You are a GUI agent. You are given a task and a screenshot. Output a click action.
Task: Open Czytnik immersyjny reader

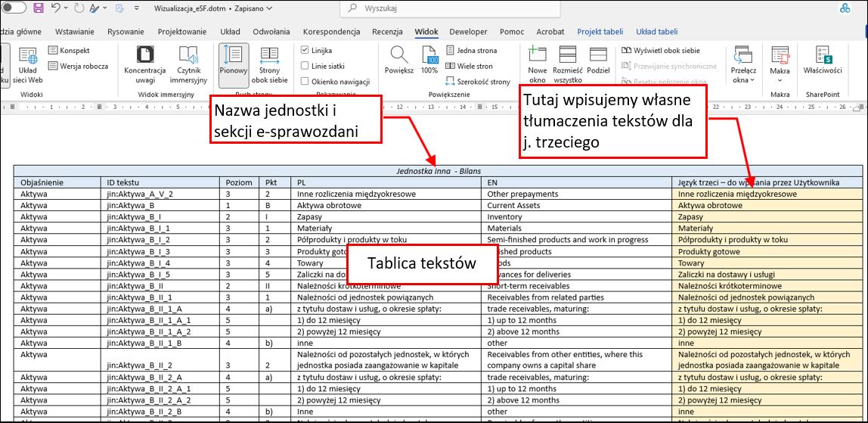188,66
